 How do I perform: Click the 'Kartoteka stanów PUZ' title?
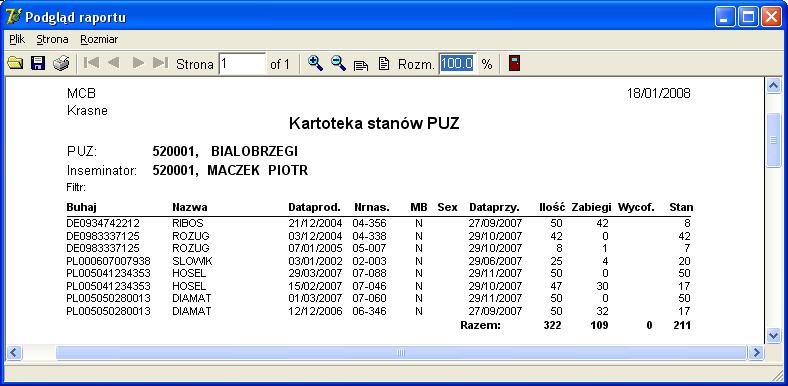pos(374,124)
